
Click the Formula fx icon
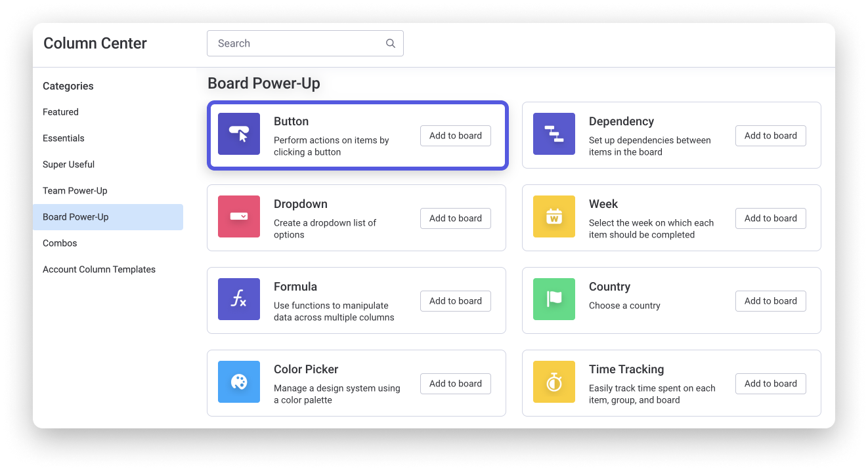[x=239, y=299]
